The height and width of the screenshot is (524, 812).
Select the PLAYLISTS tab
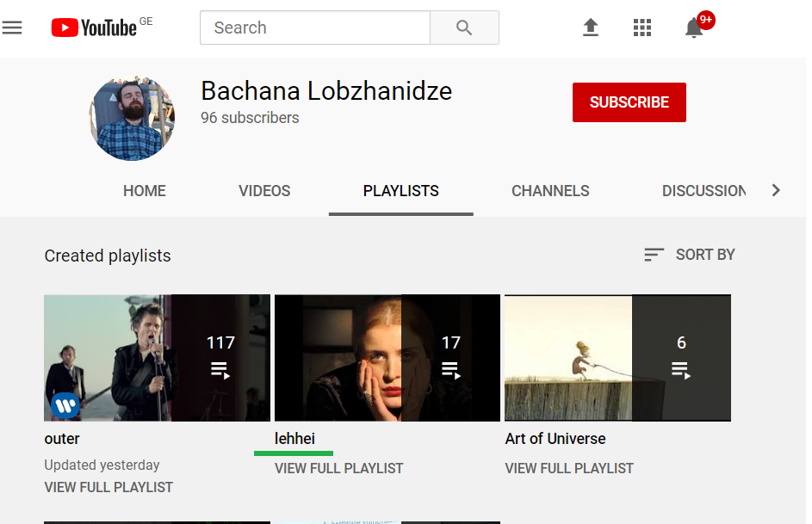[x=400, y=191]
